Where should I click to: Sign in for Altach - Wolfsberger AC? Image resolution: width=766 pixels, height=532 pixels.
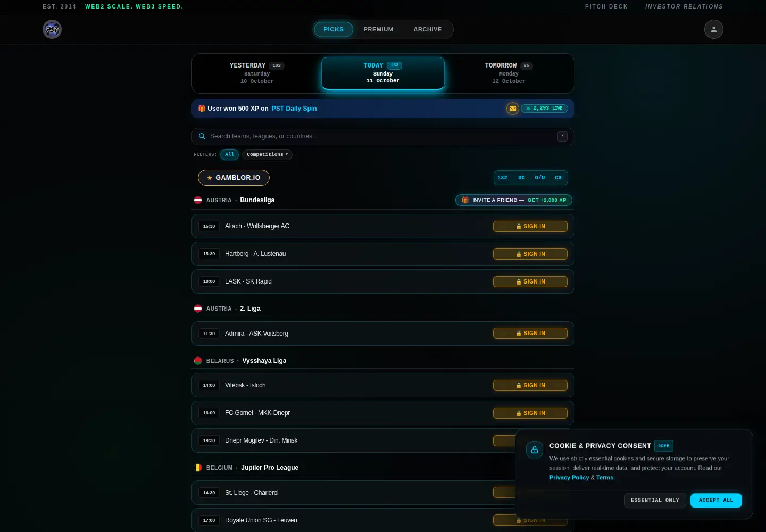click(530, 227)
